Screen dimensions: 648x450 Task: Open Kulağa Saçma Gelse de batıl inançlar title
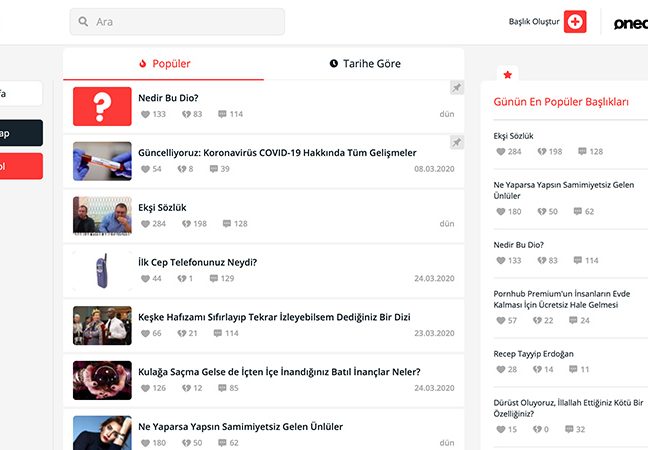point(279,372)
